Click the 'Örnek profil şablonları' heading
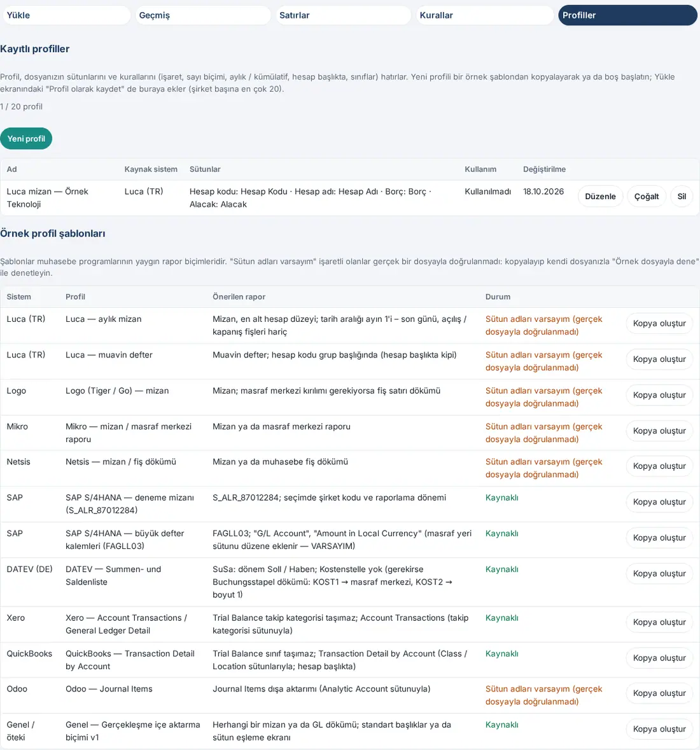700x750 pixels. click(53, 233)
